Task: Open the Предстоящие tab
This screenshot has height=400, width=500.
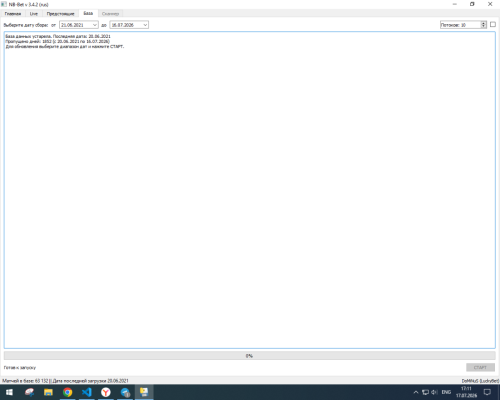Action: click(60, 14)
